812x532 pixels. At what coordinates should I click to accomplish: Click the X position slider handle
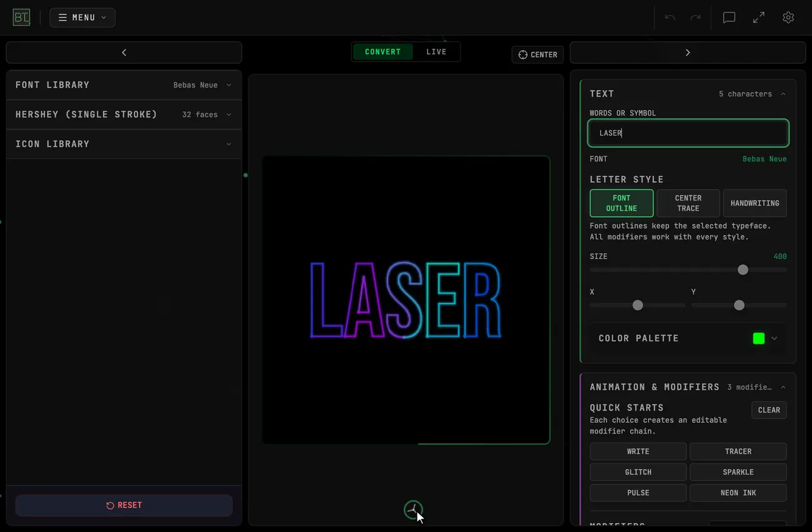point(638,305)
